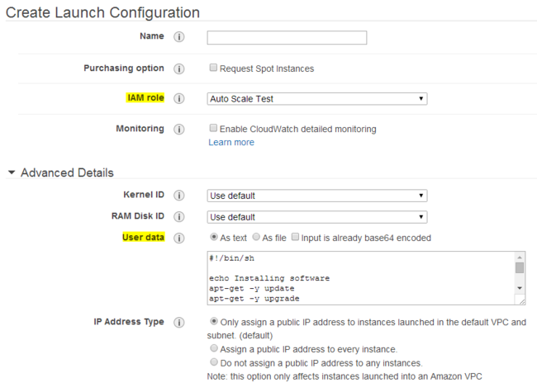Enable Request Spot Instances checkbox
This screenshot has height=392, width=537.
pyautogui.click(x=213, y=68)
